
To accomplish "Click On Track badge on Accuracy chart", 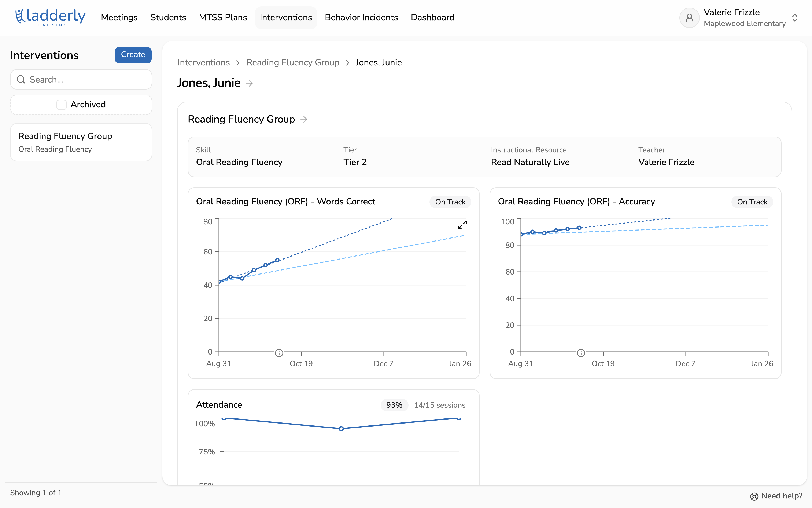I will [x=752, y=202].
